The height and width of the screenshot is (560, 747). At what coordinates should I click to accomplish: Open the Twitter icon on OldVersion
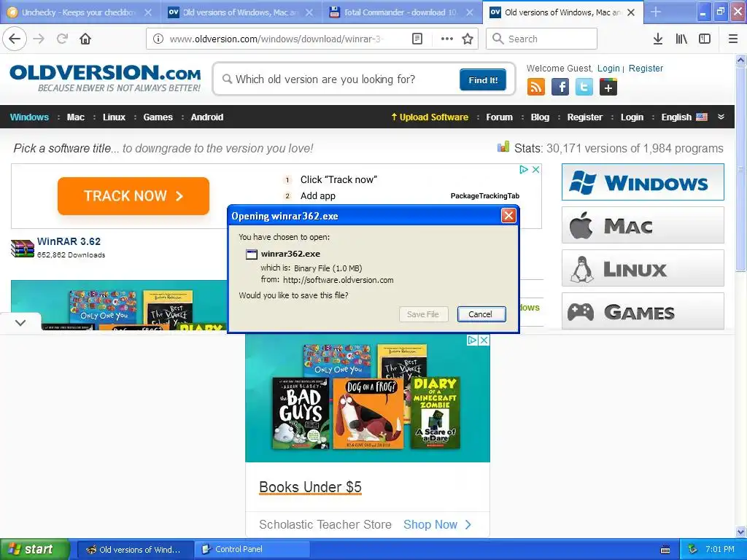coord(584,87)
